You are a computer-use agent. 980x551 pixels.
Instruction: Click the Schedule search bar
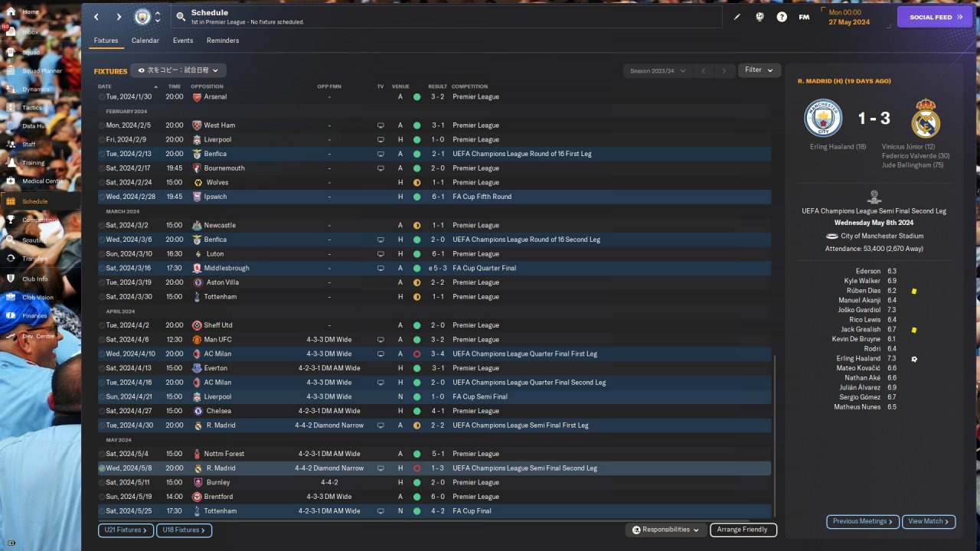(x=446, y=17)
